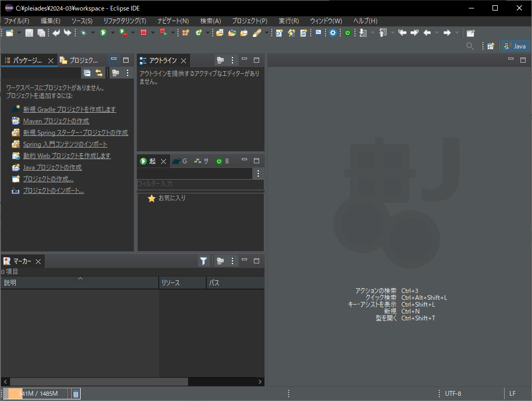
Task: Start debugging with the bug icon
Action: coord(83,33)
